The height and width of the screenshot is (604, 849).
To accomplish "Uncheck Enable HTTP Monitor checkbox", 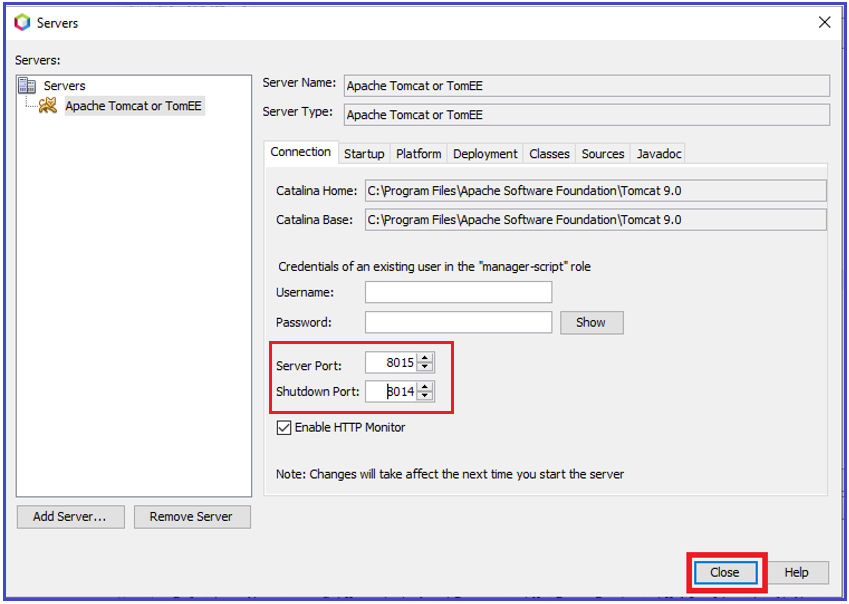I will pos(284,428).
